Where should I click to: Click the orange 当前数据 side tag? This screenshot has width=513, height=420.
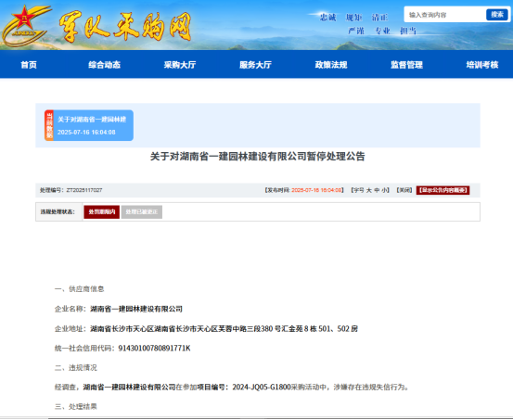point(49,125)
